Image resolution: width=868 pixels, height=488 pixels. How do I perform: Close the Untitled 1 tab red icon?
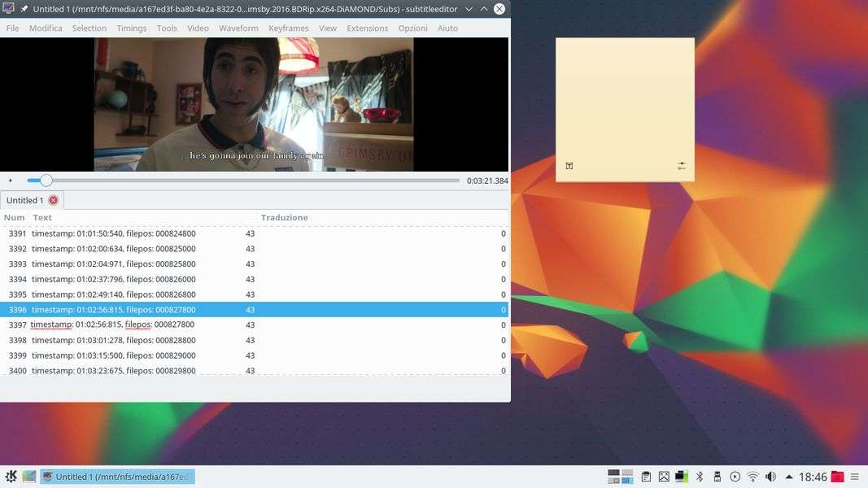click(x=53, y=200)
